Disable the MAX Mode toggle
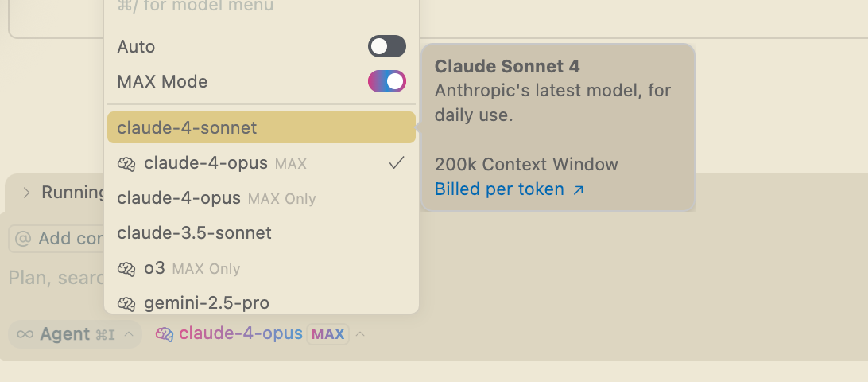This screenshot has height=382, width=868. 386,81
